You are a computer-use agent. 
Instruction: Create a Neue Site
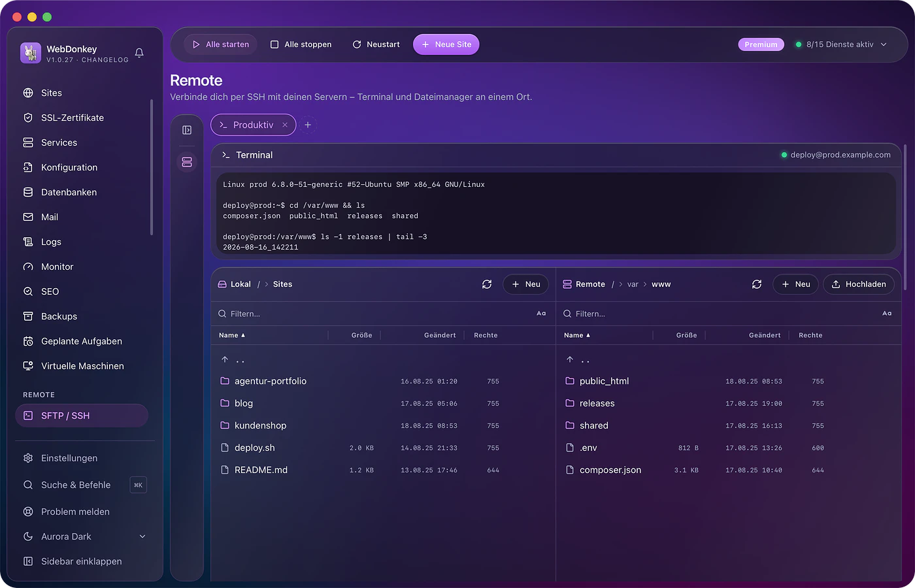(x=446, y=44)
